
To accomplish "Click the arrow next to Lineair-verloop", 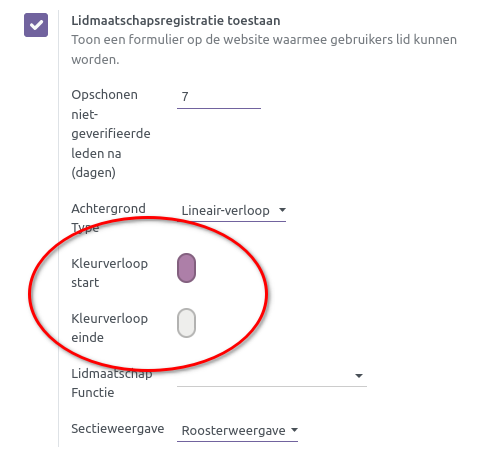I will (x=282, y=210).
